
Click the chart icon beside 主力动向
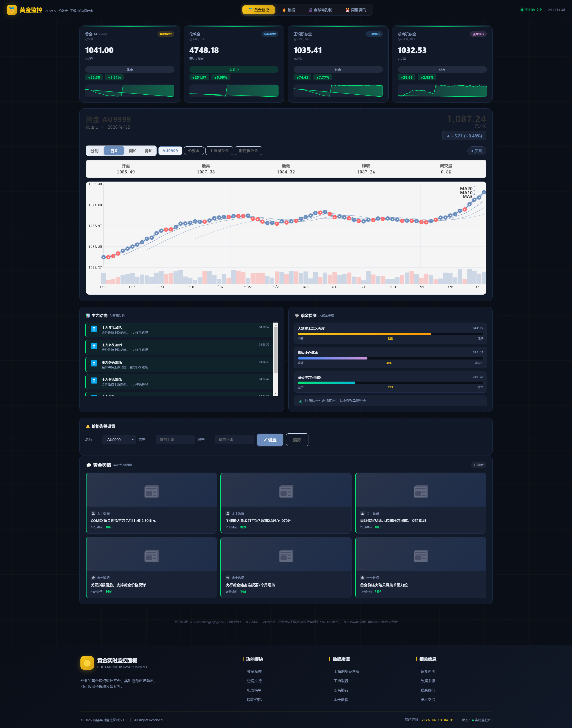pyautogui.click(x=88, y=315)
